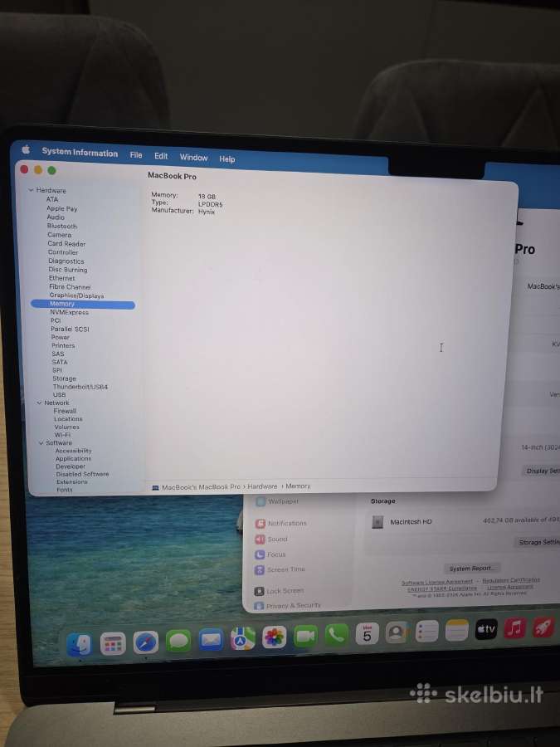This screenshot has width=560, height=747.
Task: Select Graphics/Displays in Hardware list
Action: click(x=76, y=295)
